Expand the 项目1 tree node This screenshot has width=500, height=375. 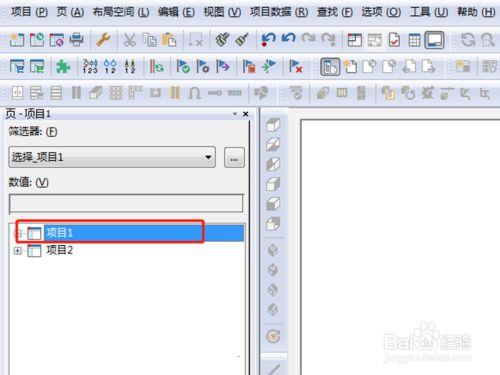pos(18,233)
